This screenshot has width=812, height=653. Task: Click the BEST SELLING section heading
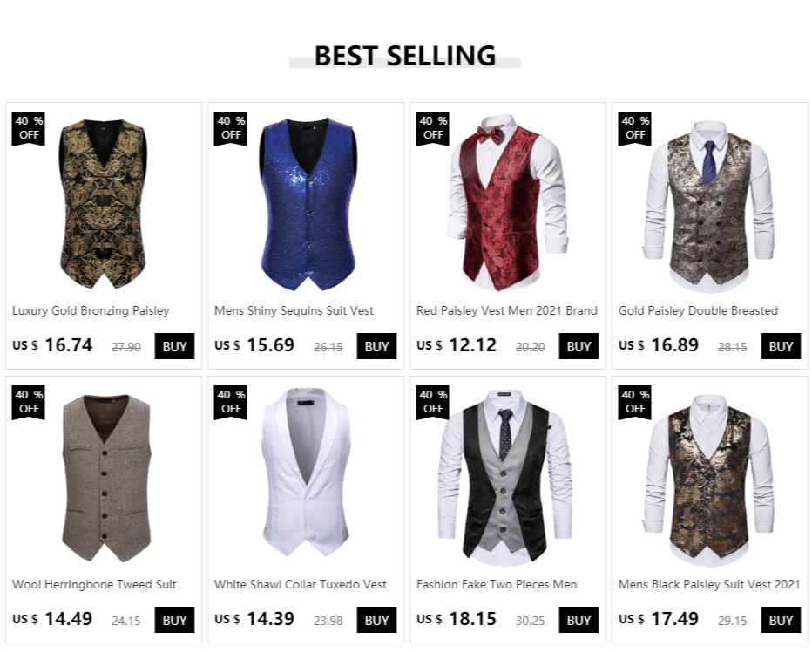click(x=405, y=56)
